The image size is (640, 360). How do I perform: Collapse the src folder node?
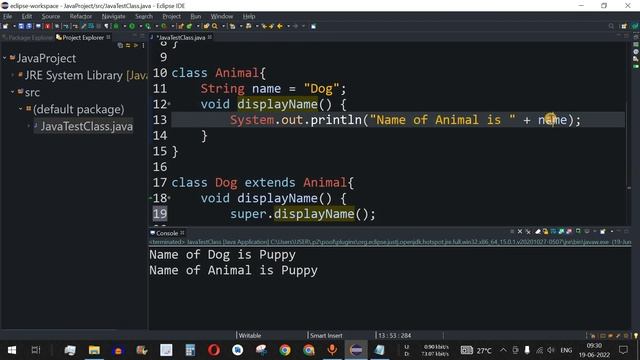13,92
